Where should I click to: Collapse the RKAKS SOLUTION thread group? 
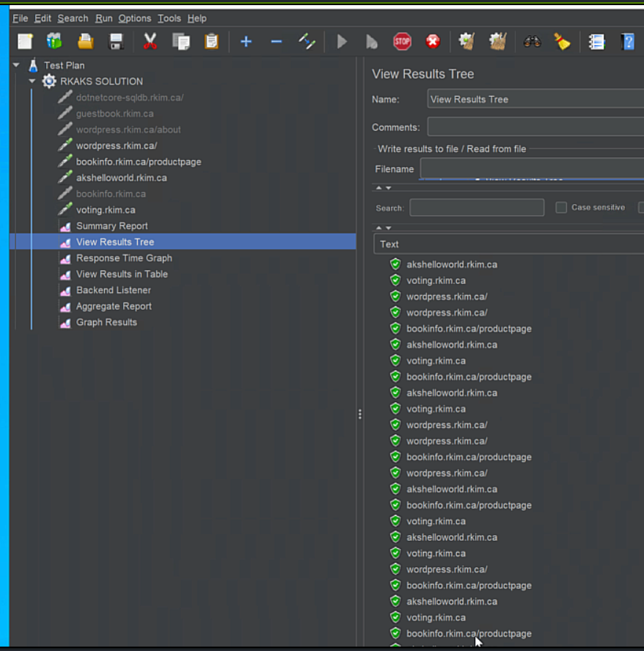32,81
